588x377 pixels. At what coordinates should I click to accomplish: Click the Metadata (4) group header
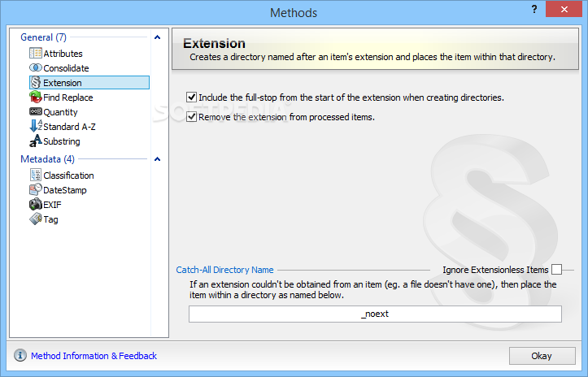[x=48, y=159]
